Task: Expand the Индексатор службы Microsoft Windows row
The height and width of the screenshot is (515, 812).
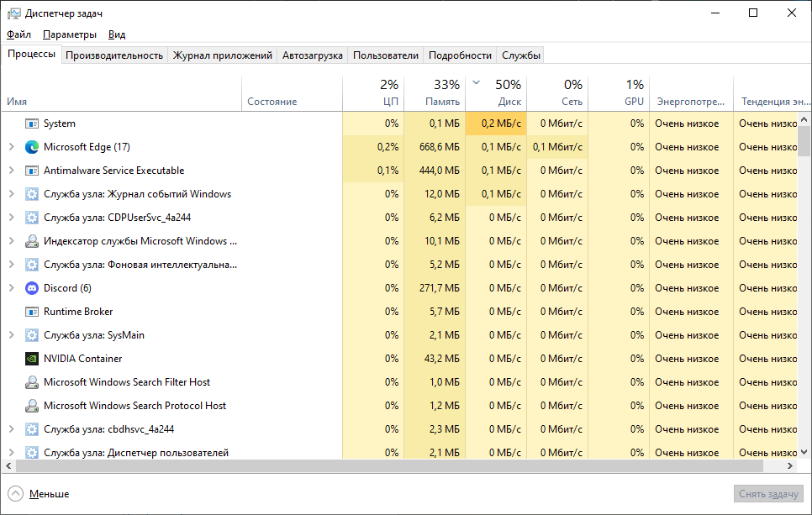Action: click(x=12, y=241)
